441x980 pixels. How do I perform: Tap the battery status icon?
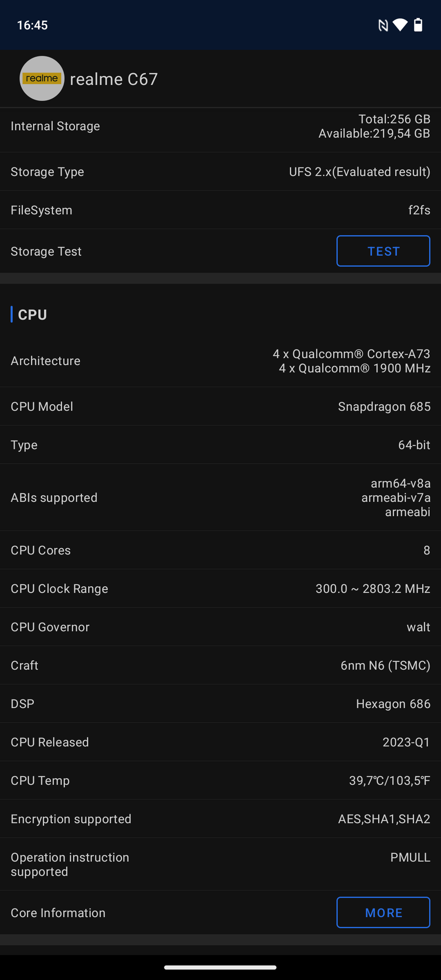click(x=418, y=25)
